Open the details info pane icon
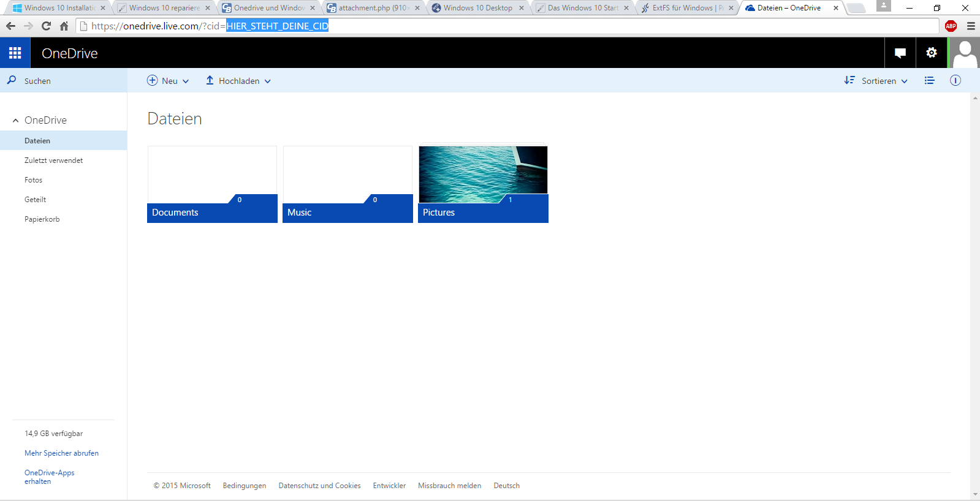Viewport: 980px width, 501px height. [955, 80]
